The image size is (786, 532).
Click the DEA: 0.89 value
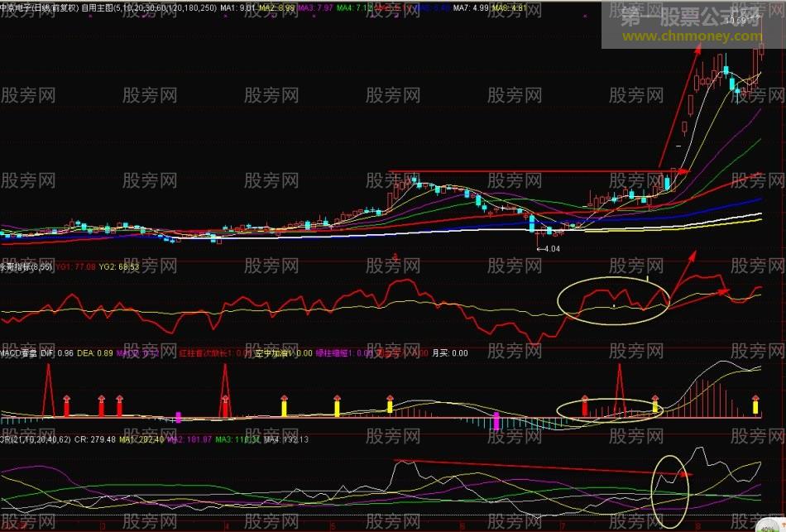[95, 353]
